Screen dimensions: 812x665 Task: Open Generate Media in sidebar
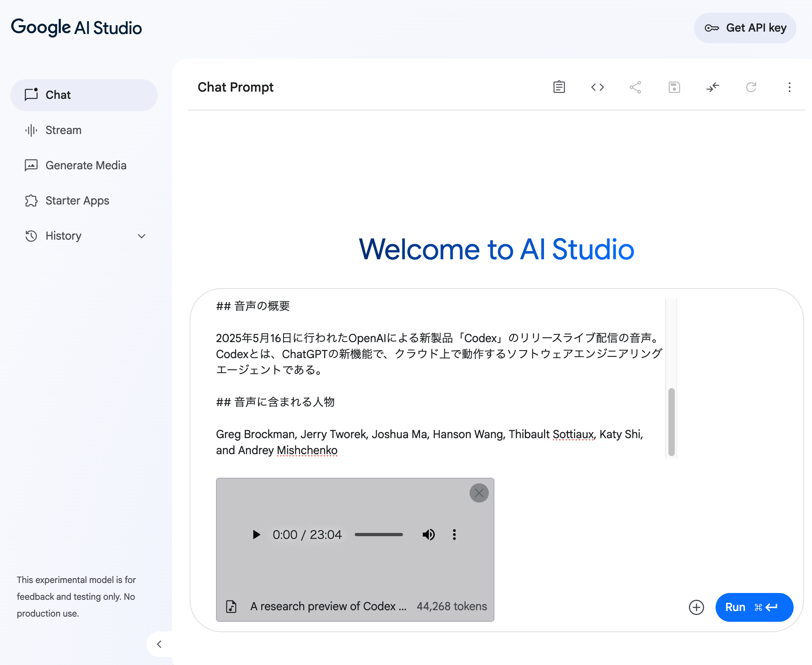pyautogui.click(x=86, y=165)
